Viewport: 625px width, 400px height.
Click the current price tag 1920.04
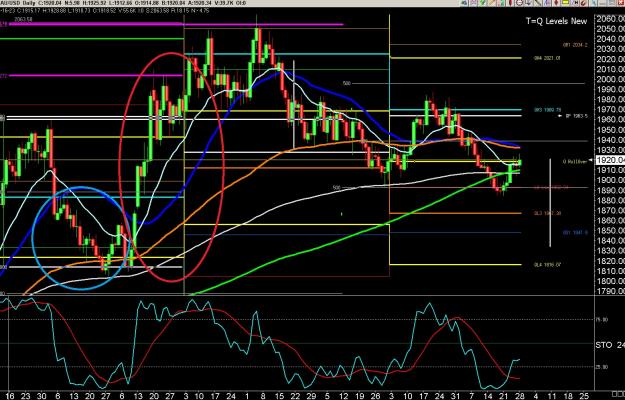[610, 160]
